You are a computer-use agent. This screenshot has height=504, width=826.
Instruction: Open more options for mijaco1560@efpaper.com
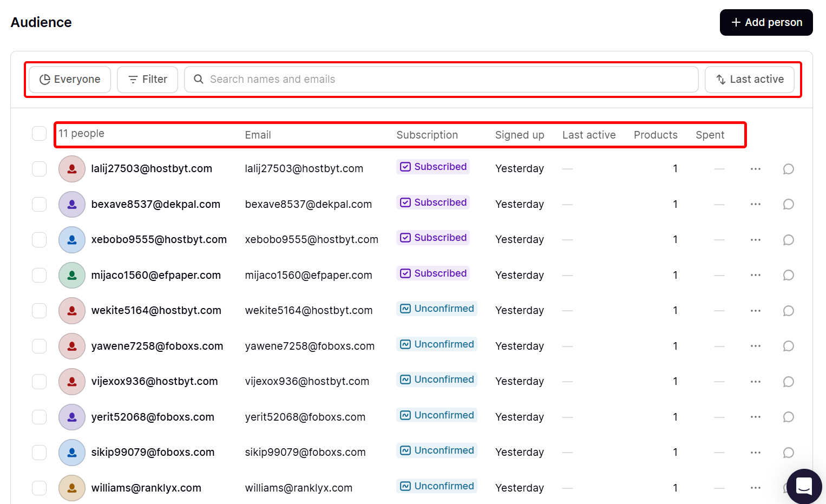(756, 275)
